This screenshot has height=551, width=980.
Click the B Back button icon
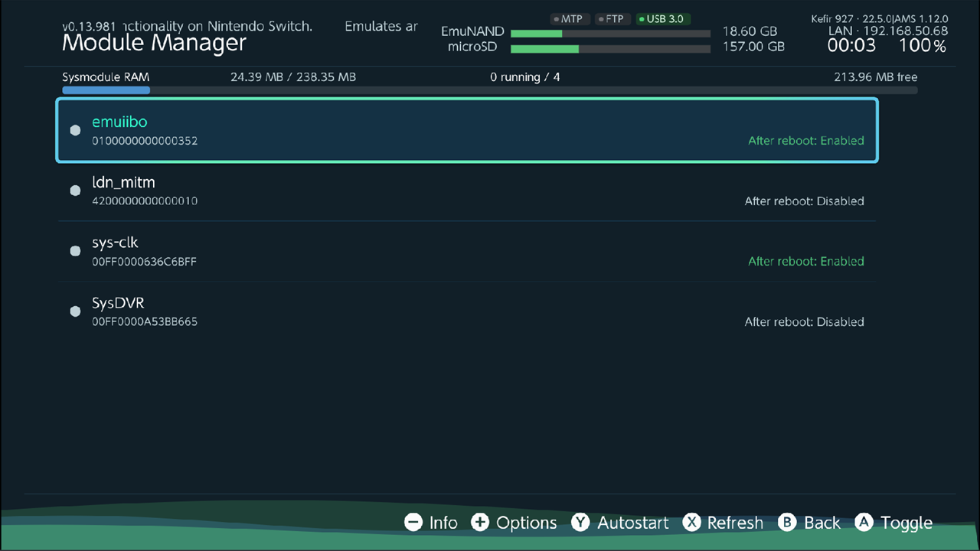click(x=787, y=522)
